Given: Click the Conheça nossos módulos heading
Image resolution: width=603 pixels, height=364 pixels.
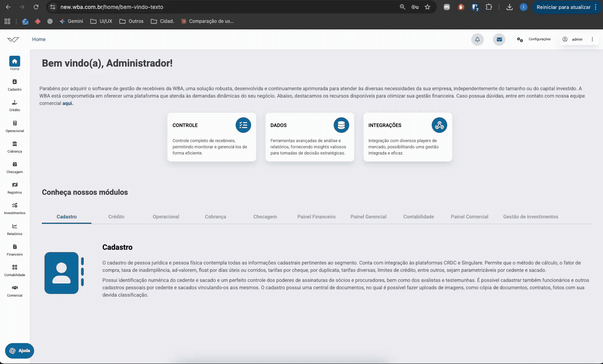Looking at the screenshot, I should 85,192.
